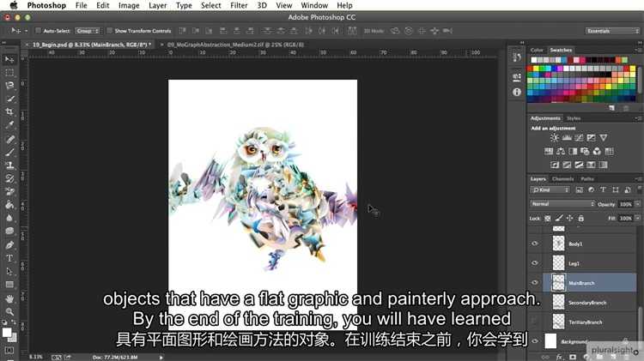
Task: Select the Blur tool
Action: point(9,218)
